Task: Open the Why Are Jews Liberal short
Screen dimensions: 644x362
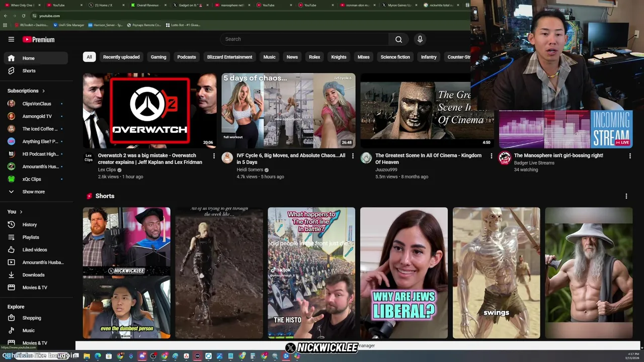Action: pyautogui.click(x=404, y=273)
